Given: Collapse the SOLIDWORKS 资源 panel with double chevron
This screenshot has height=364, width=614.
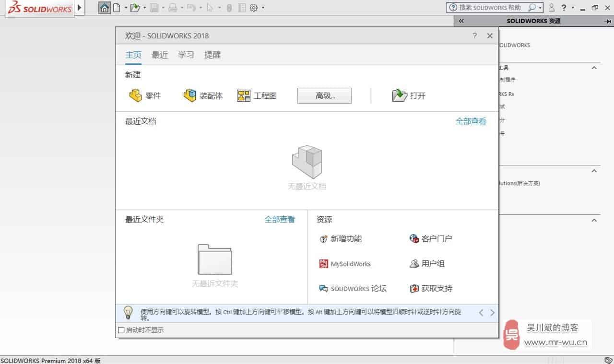Looking at the screenshot, I should (x=461, y=21).
